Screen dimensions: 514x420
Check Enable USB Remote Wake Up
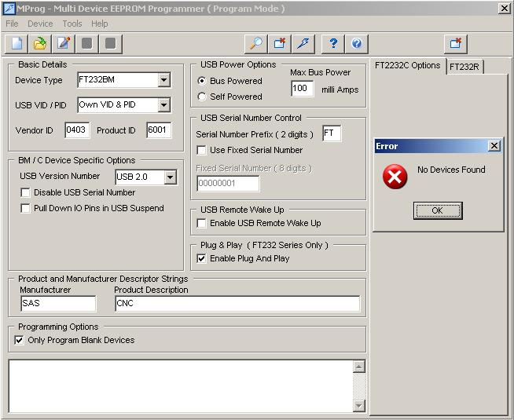click(202, 223)
